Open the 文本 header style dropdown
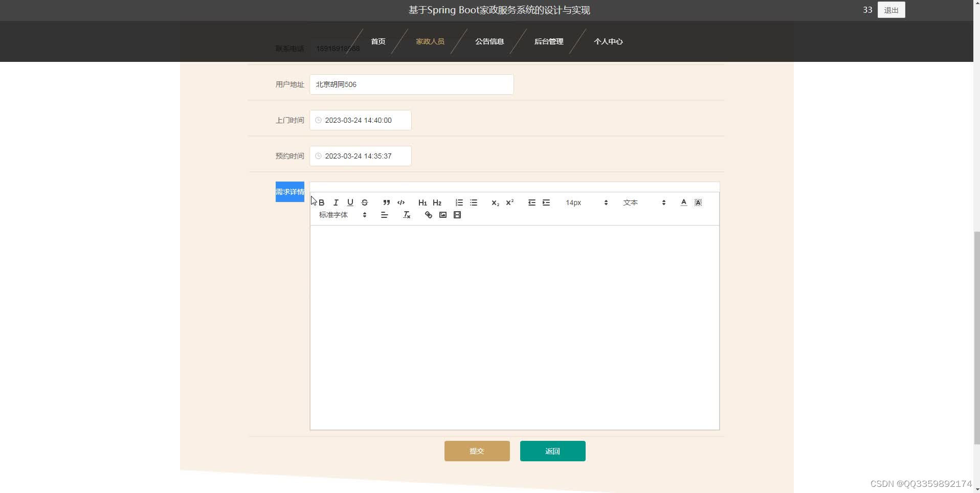980x493 pixels. pyautogui.click(x=644, y=203)
